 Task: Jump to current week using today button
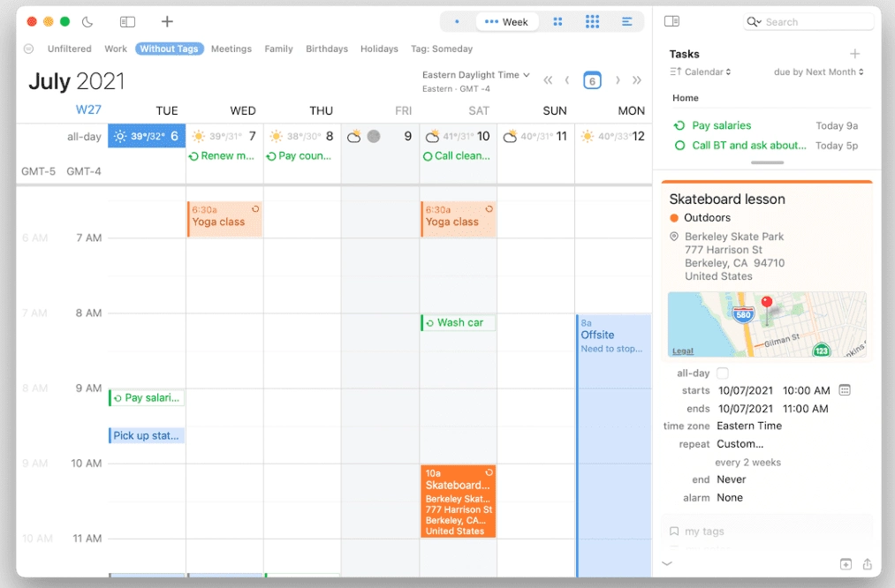click(592, 79)
